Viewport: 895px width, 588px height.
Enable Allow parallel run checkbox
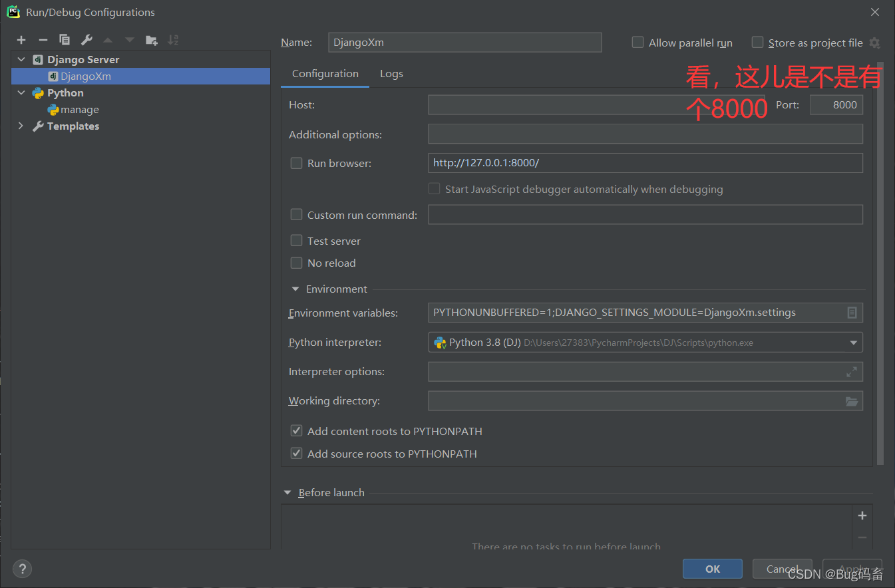point(637,43)
